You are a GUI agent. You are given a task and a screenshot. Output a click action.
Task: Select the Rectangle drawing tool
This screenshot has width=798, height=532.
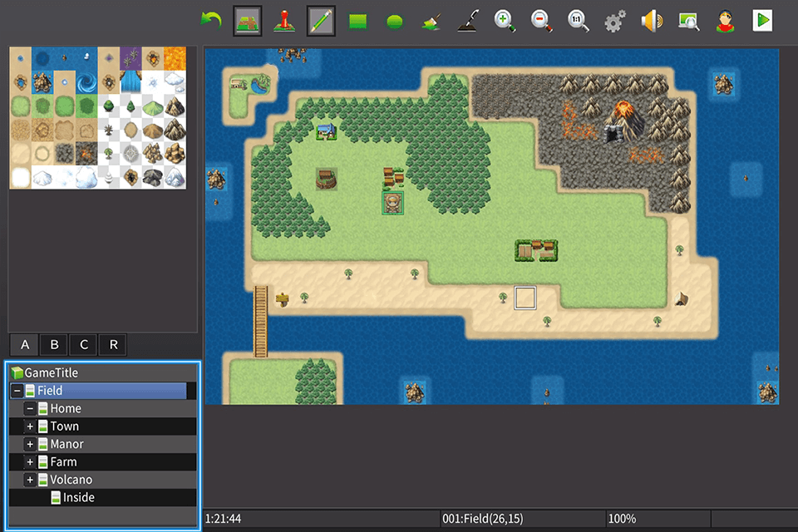356,20
